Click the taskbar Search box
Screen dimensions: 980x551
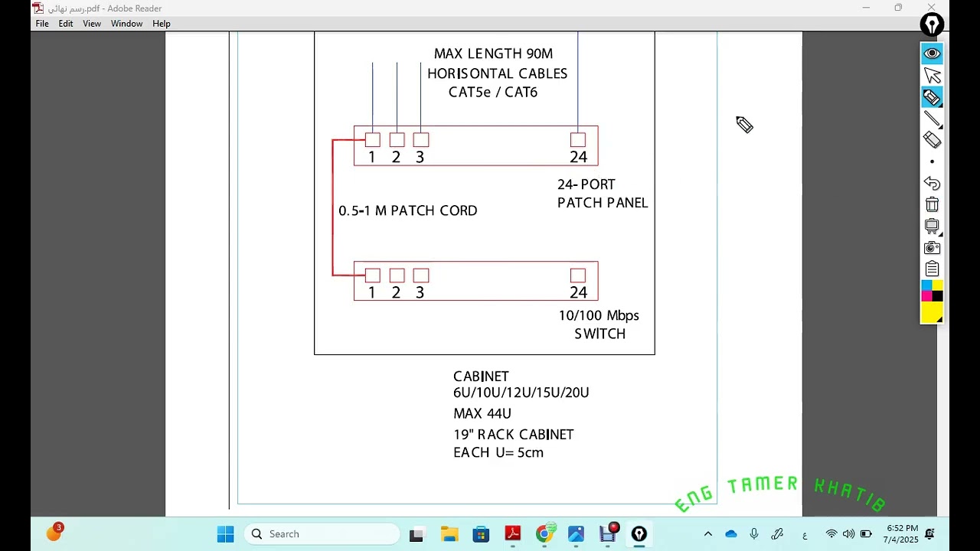click(322, 534)
